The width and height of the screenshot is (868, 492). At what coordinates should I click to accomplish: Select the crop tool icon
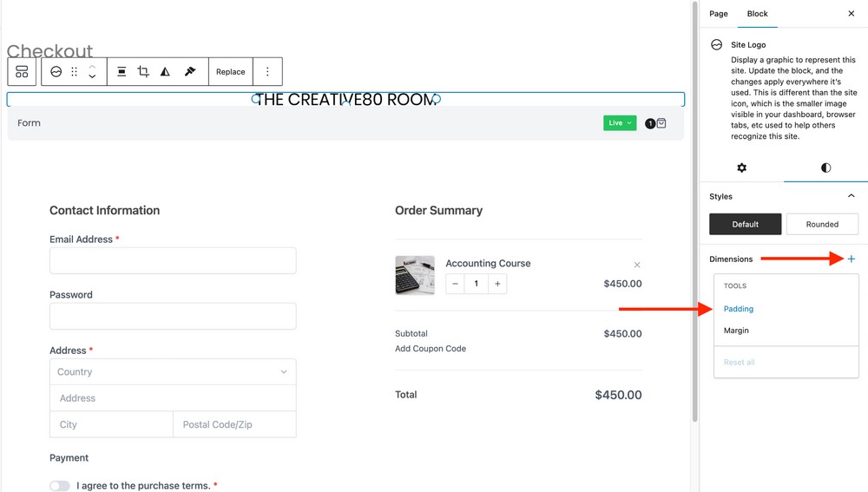tap(143, 72)
